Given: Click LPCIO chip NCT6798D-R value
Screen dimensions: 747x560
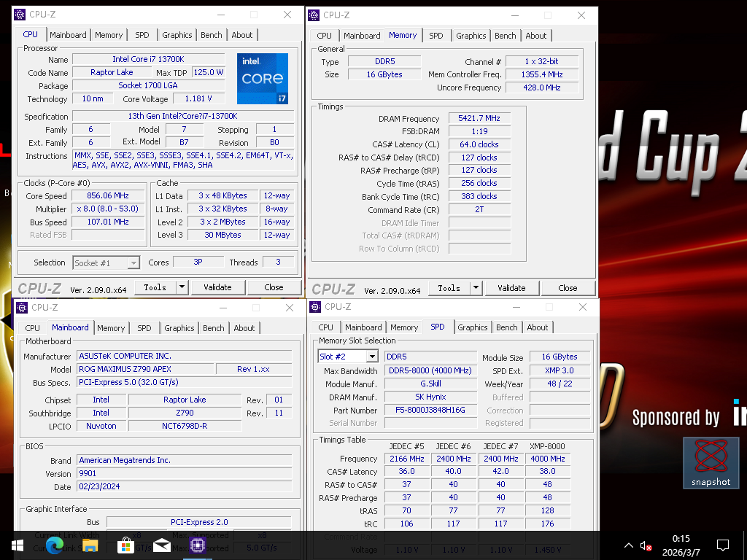Looking at the screenshot, I should (x=185, y=426).
